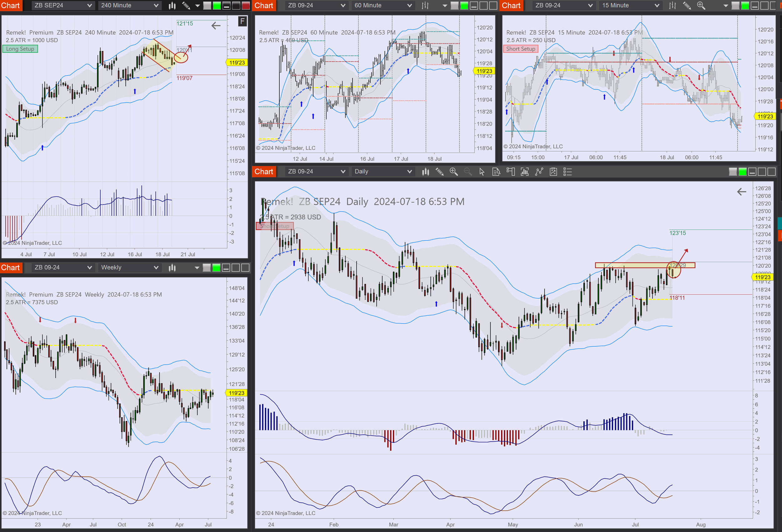782x532 pixels.
Task: Toggle the F button on 240 Minute chart
Action: 242,21
